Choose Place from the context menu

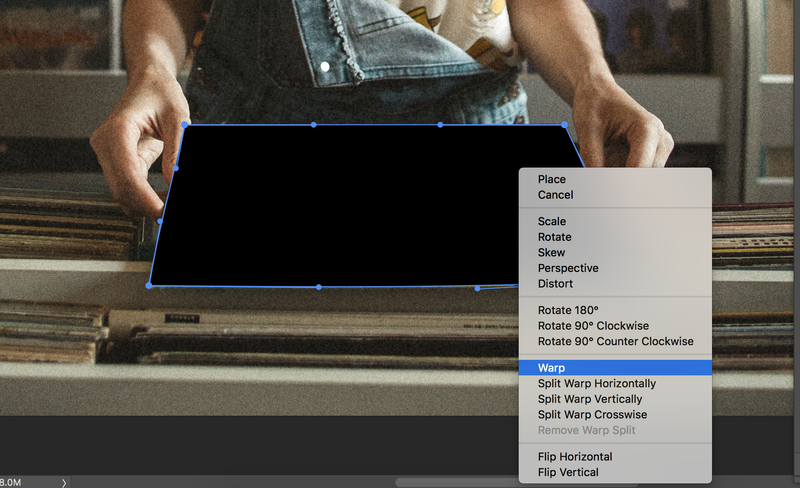[615, 179]
